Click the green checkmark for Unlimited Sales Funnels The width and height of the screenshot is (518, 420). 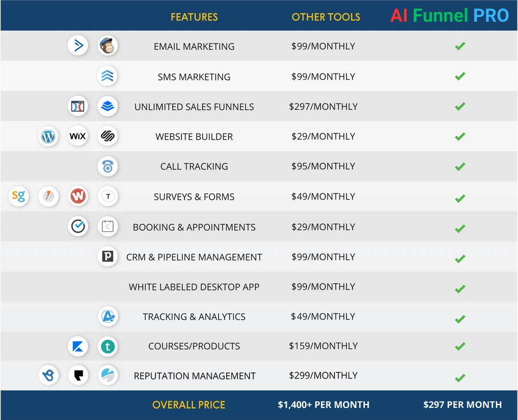(x=460, y=106)
